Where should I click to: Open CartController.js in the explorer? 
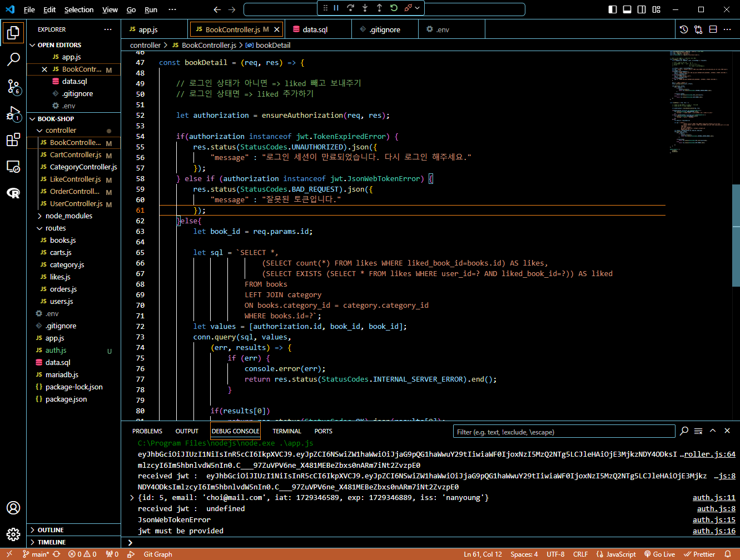74,155
